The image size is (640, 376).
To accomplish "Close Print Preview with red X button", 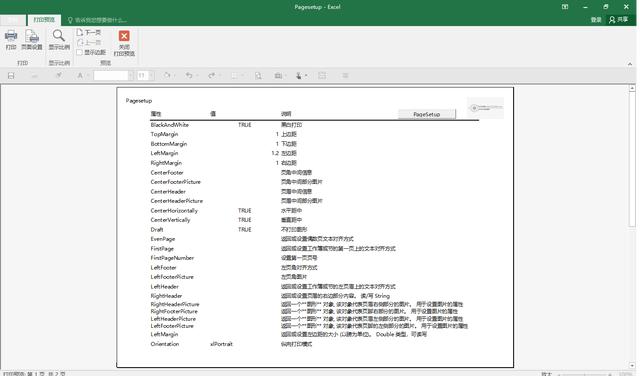I will 124,36.
